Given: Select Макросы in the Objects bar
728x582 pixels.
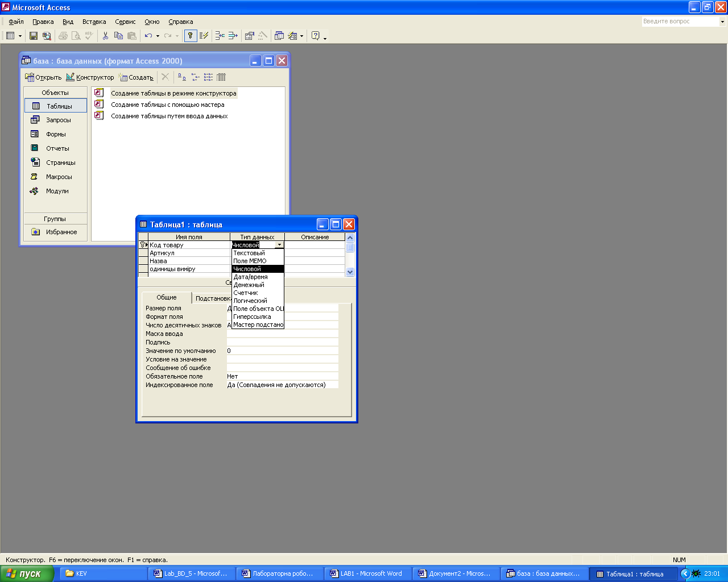Looking at the screenshot, I should 56,177.
